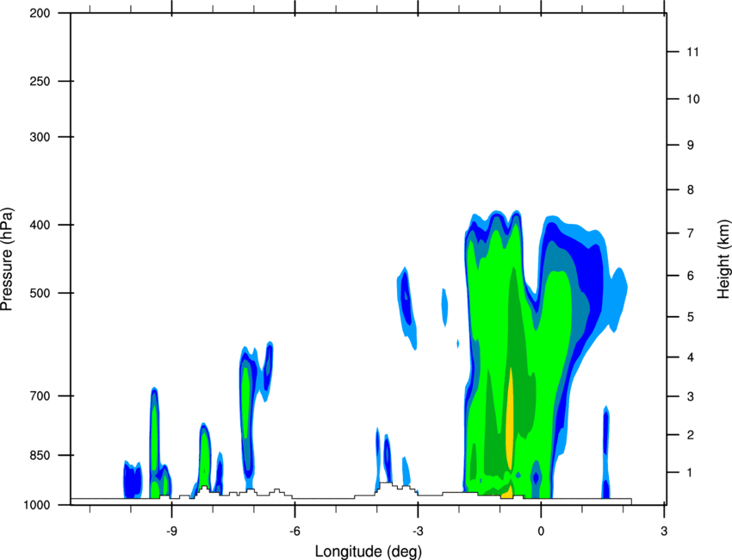Click the 'Pressure (hPa)' axis title
This screenshot has height=560, width=732.
click(7, 259)
